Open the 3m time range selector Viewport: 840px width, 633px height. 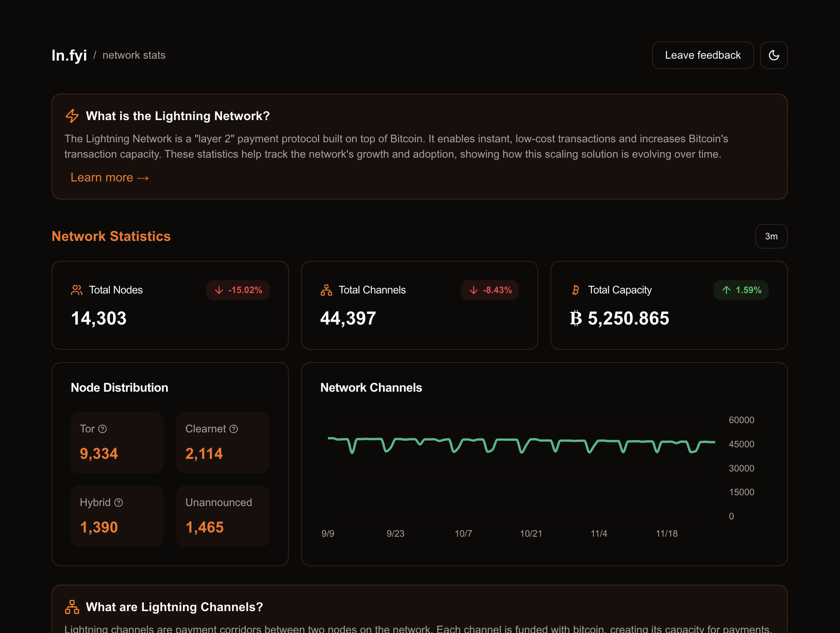click(x=771, y=236)
